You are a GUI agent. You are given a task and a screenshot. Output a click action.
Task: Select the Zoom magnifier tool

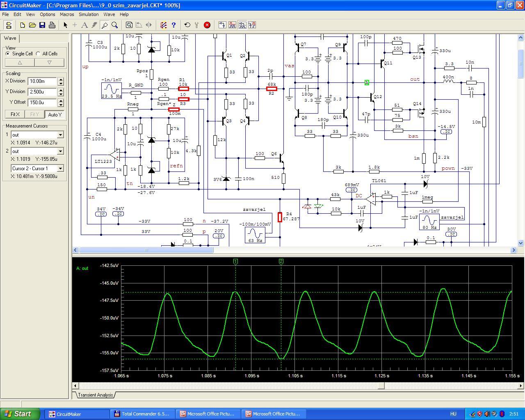[x=115, y=25]
